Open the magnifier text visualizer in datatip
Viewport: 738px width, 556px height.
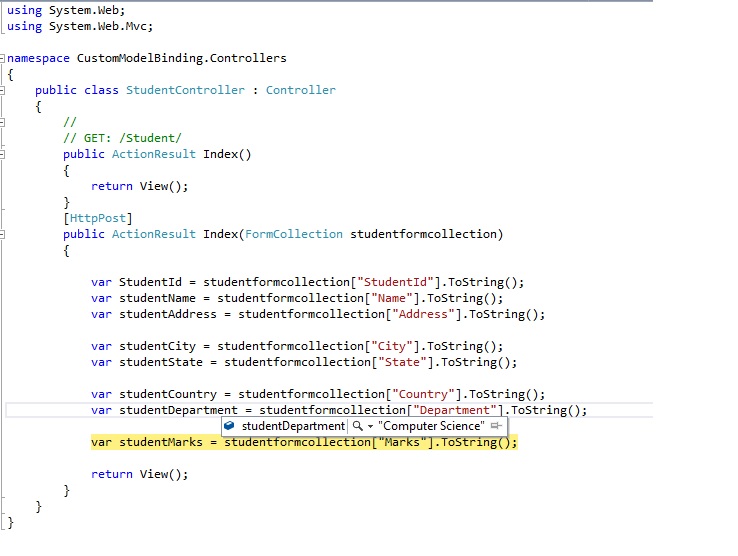[358, 426]
